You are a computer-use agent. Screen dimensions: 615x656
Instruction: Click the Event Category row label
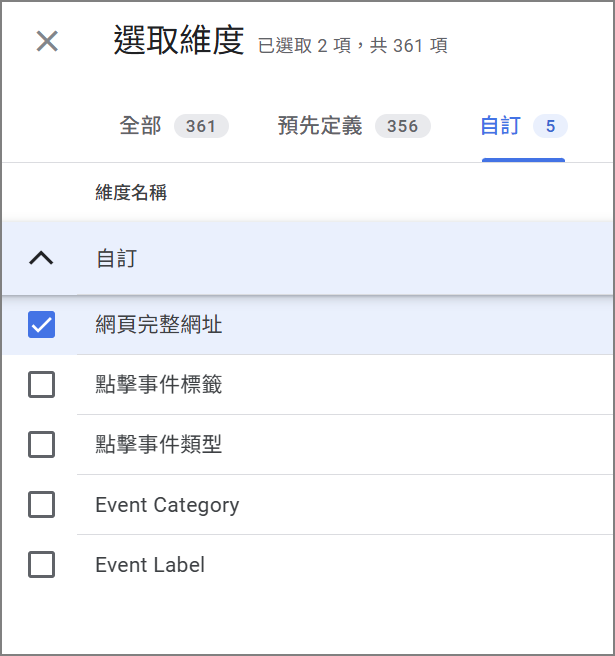pos(167,505)
